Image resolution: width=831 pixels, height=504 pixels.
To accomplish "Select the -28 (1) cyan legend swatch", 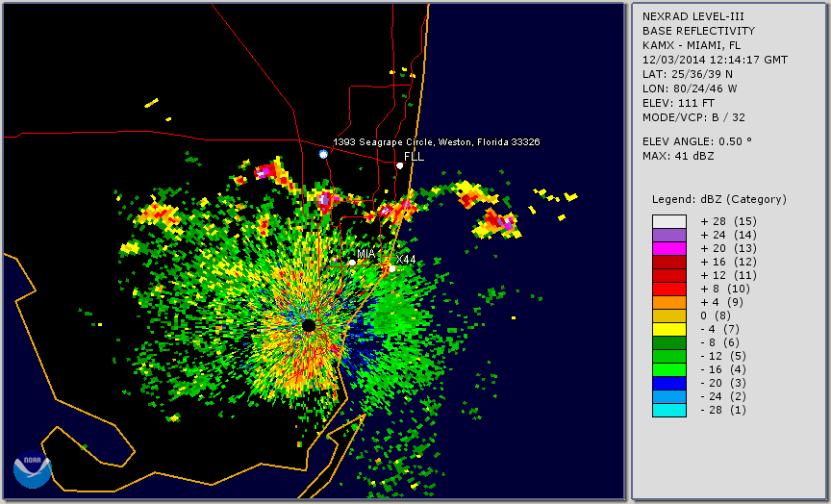I will click(669, 410).
